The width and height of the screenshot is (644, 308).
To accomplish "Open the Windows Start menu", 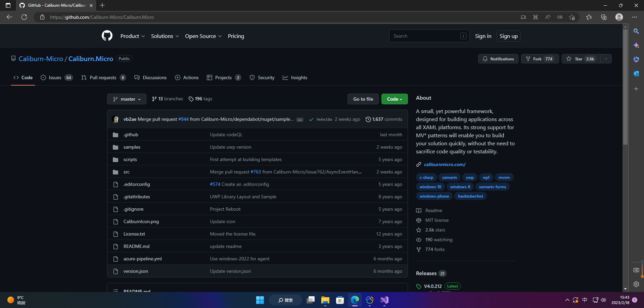I will point(260,300).
